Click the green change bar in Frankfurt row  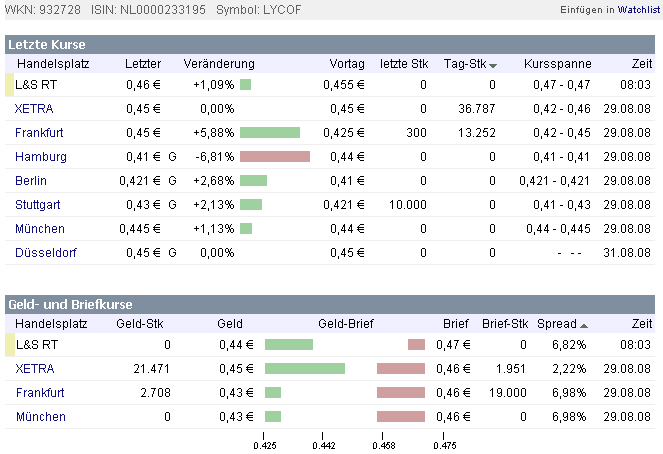[270, 133]
